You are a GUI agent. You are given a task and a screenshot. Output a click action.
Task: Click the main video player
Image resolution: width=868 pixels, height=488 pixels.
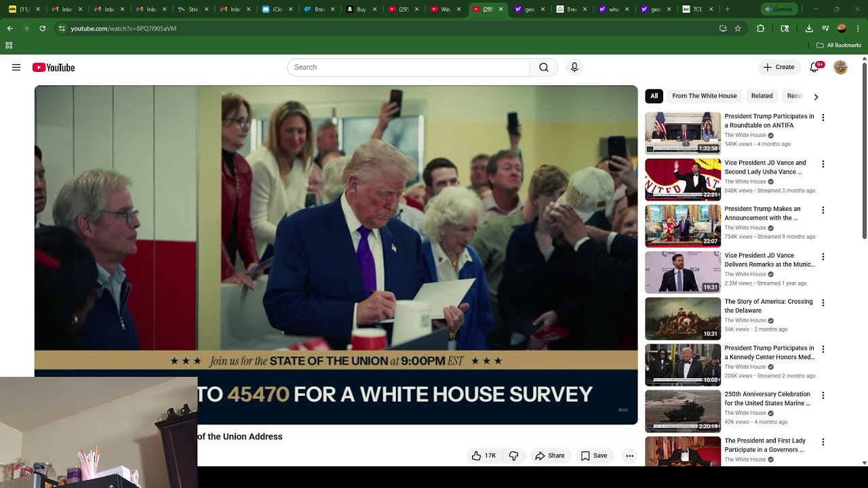pos(336,255)
